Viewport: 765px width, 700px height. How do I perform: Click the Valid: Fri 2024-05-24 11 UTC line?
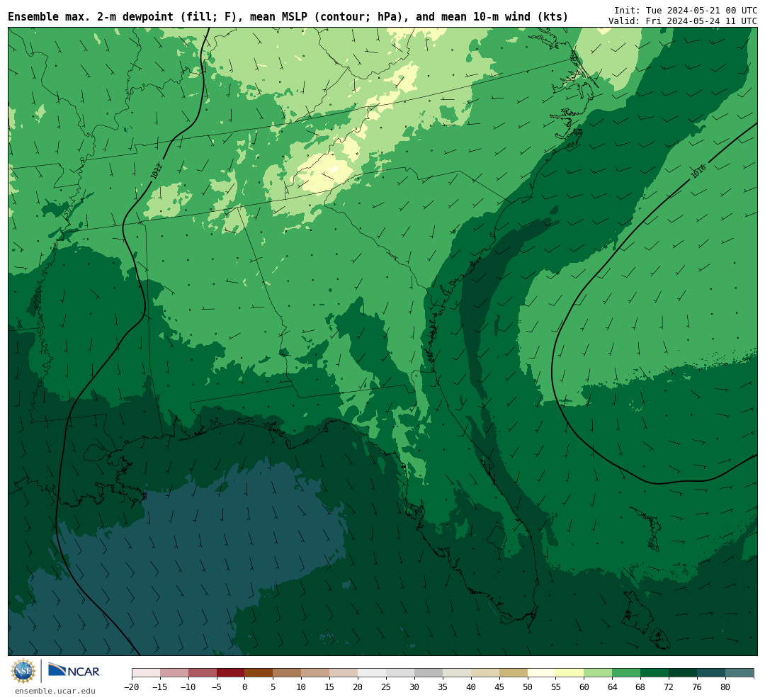(x=683, y=21)
